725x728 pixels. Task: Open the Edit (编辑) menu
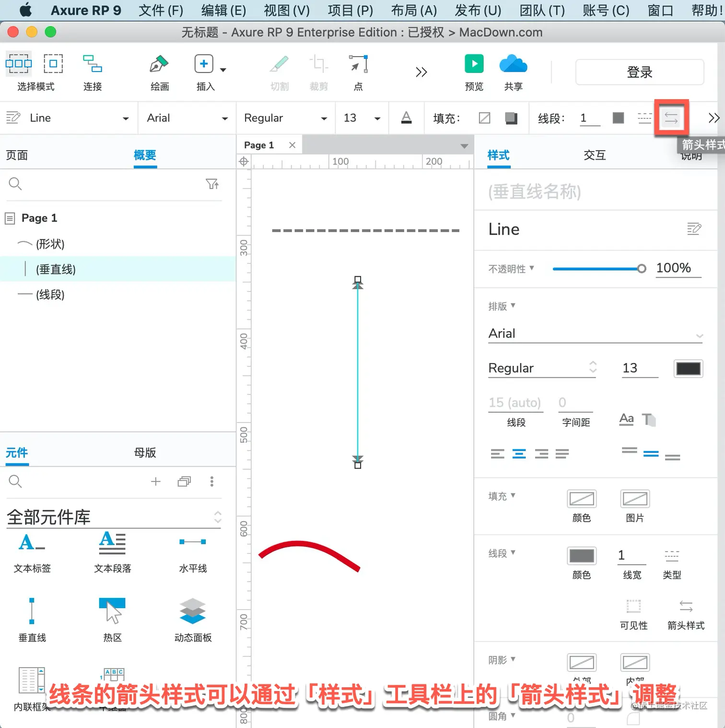(223, 10)
